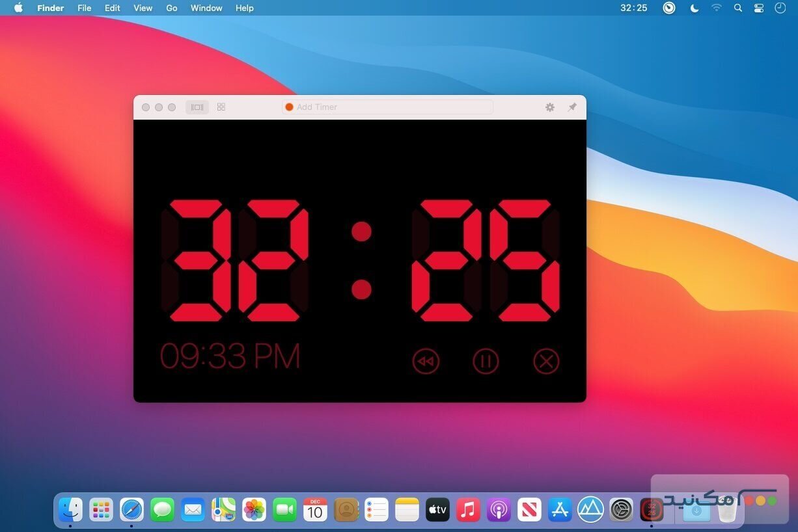Pause the running timer
Image resolution: width=798 pixels, height=532 pixels.
click(x=486, y=361)
